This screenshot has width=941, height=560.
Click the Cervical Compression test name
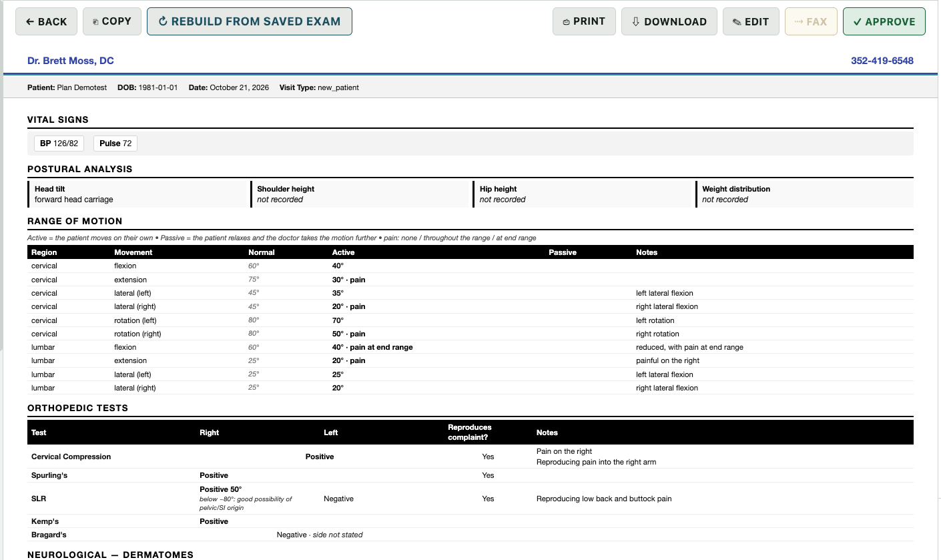click(71, 457)
